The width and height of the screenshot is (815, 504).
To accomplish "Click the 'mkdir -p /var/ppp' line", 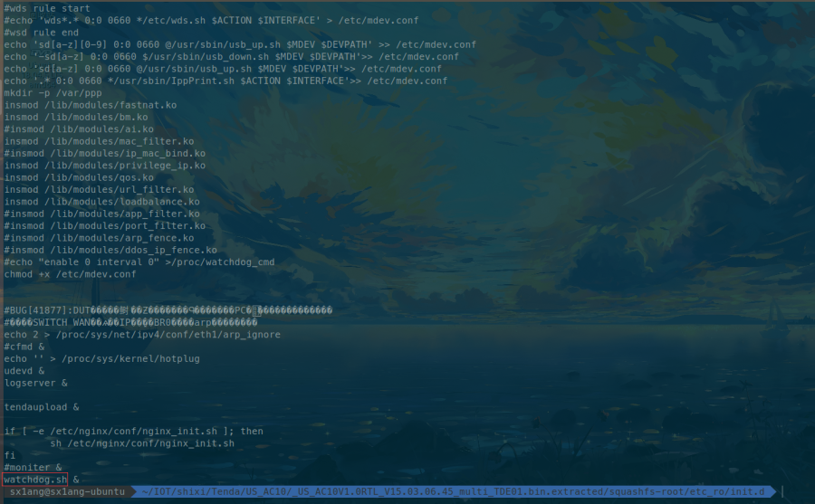I will pos(53,93).
